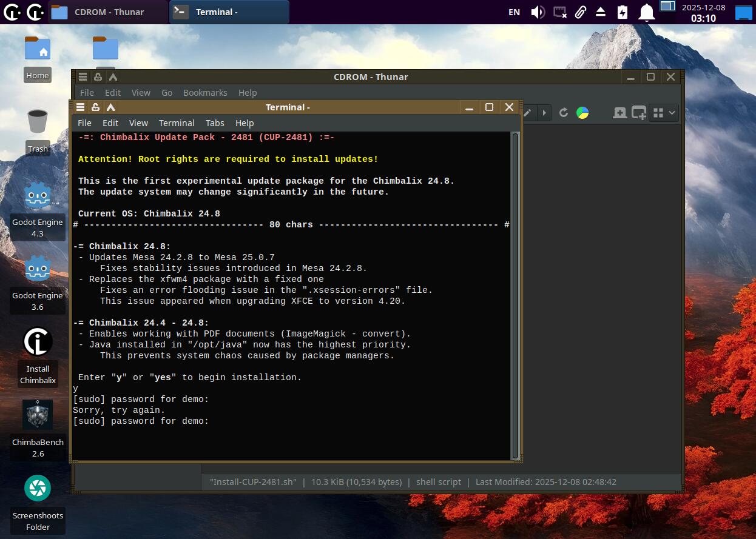Open the Thunar Help menu
The image size is (756, 539).
point(248,93)
